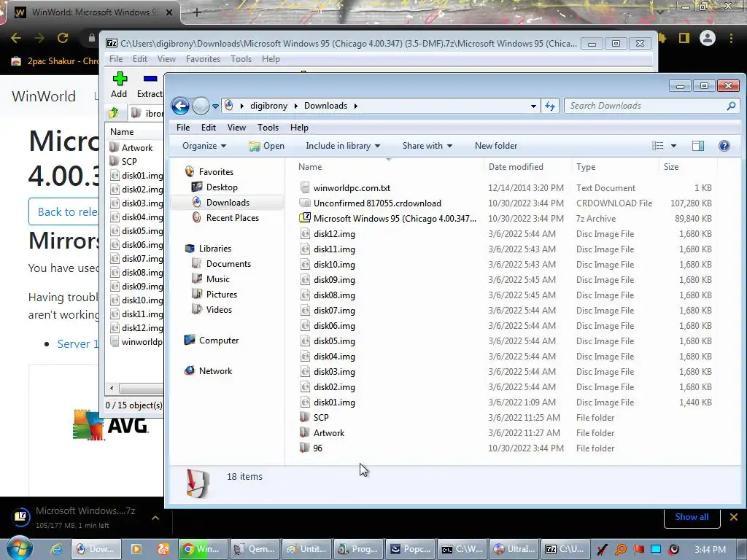Click the SCP folder icon in Downloads
747x560 pixels.
pyautogui.click(x=305, y=417)
